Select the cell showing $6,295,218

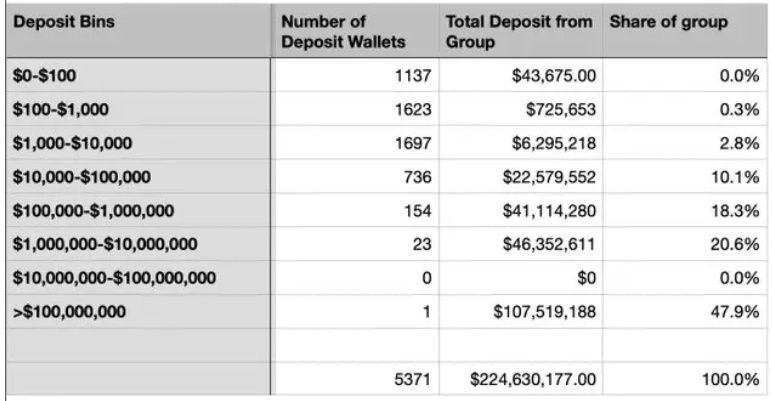[x=520, y=143]
